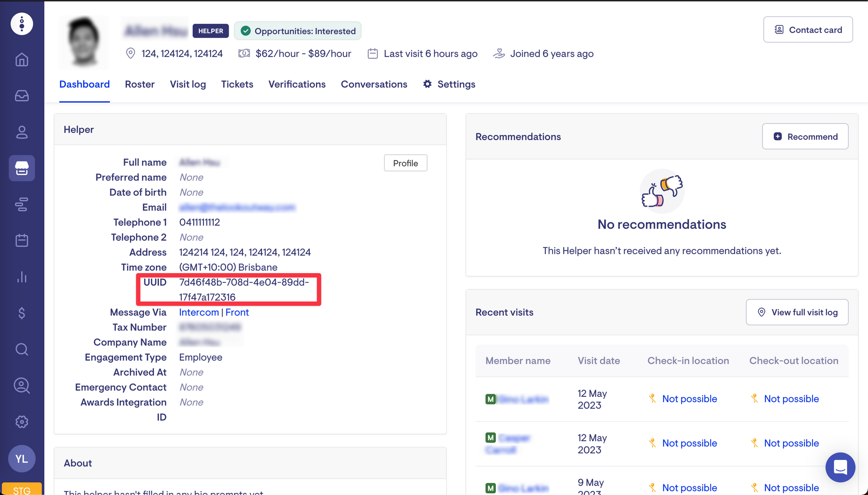The image size is (868, 495).
Task: Open the dollar sign billing icon
Action: coord(22,313)
